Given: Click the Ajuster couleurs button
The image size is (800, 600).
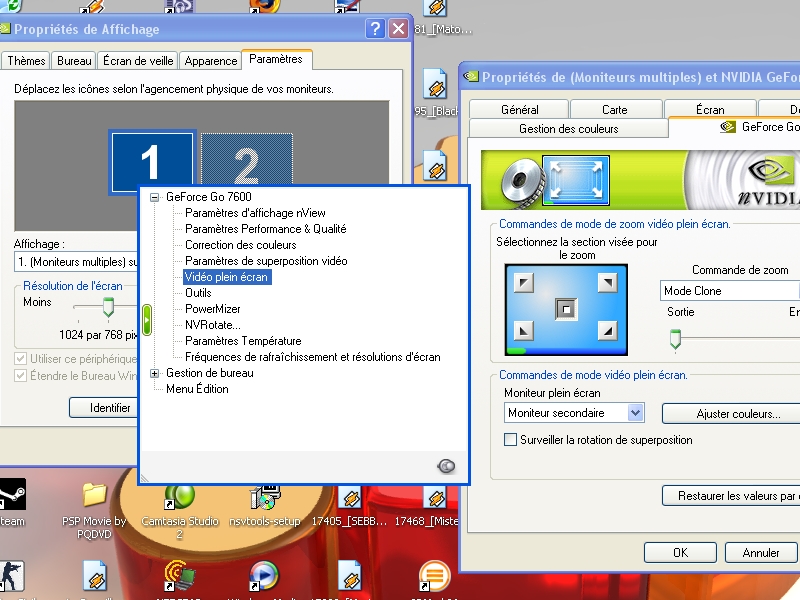Looking at the screenshot, I should (x=731, y=414).
